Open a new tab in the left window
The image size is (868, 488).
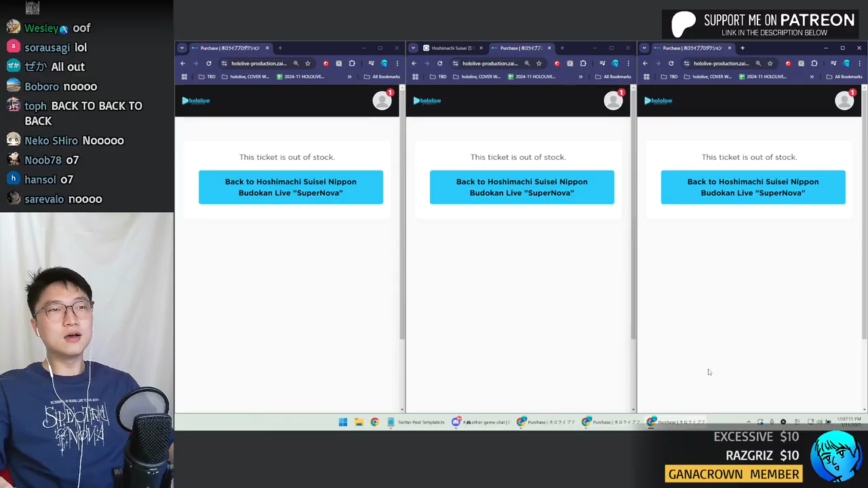tap(280, 48)
